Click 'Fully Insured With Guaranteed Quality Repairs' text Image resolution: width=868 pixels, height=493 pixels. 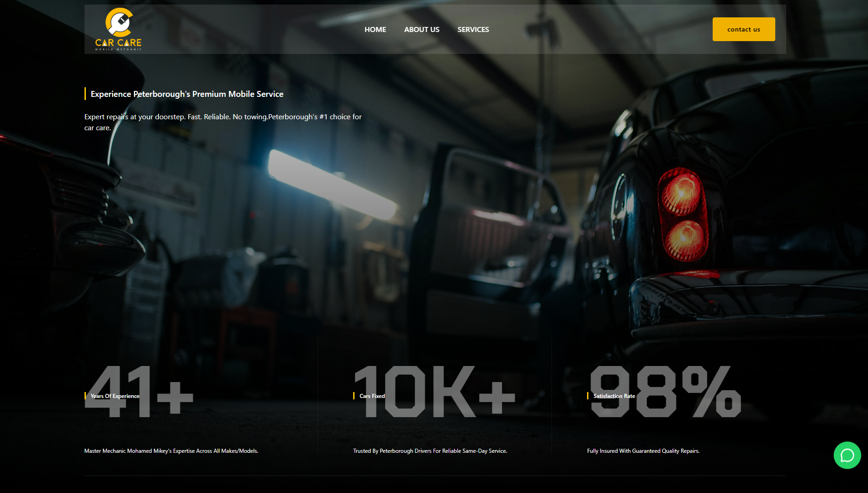coord(643,451)
